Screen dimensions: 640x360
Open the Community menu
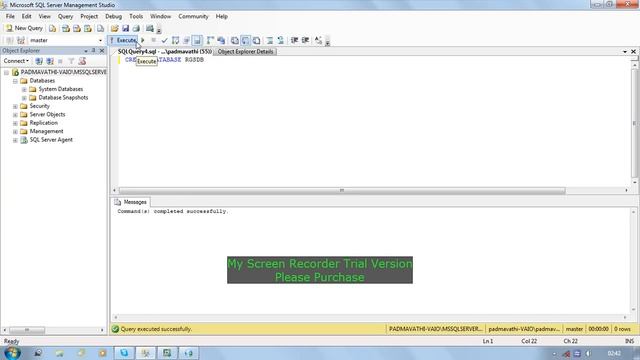[x=193, y=16]
